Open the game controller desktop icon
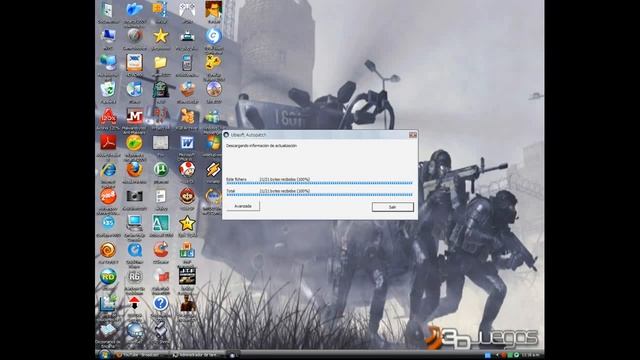 click(x=187, y=9)
